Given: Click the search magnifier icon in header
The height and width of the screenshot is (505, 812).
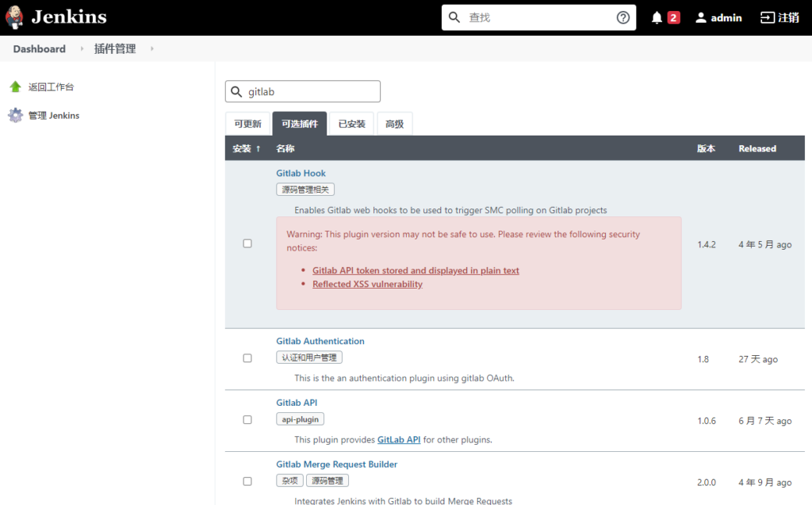Looking at the screenshot, I should (x=454, y=17).
